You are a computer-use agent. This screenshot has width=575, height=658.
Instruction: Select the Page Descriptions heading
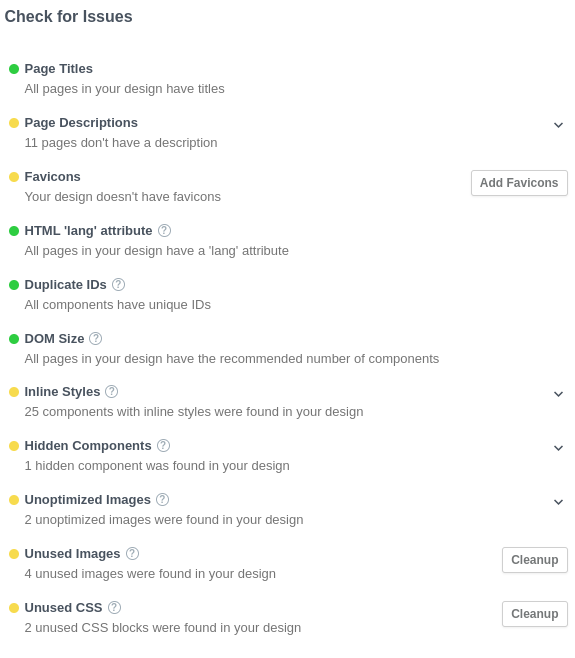(81, 123)
